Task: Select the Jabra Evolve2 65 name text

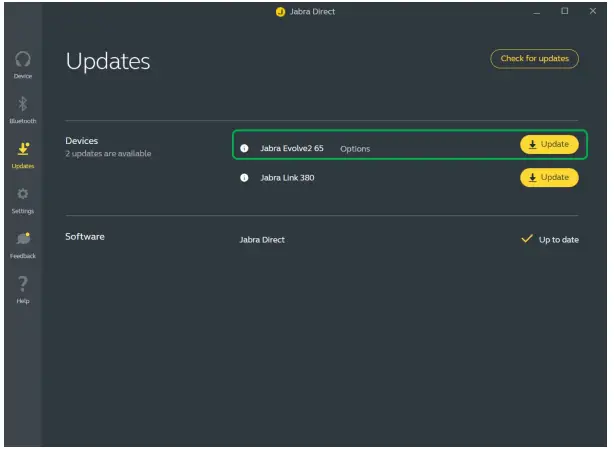Action: (x=292, y=148)
